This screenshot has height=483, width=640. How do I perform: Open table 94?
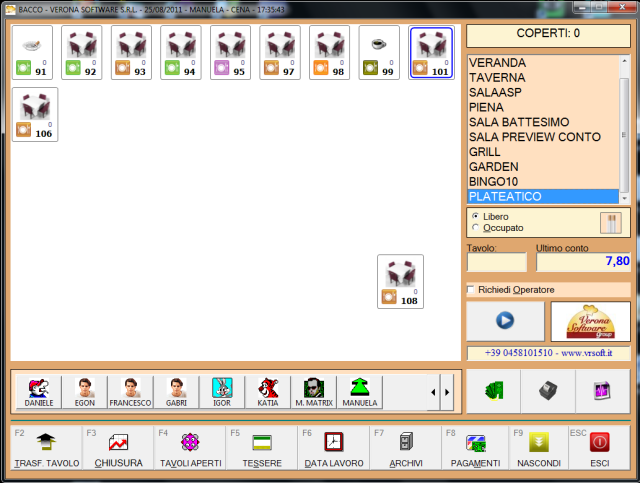tap(181, 52)
